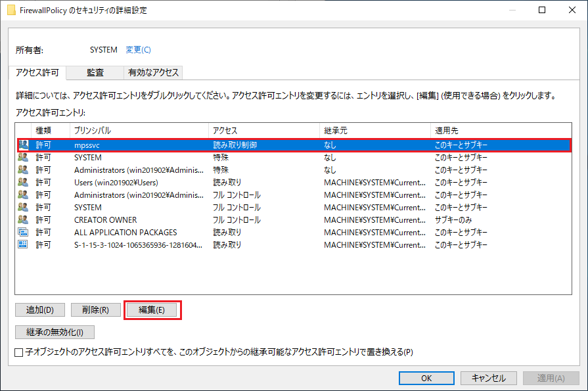Dismiss the dialog with the キャンセル button
The width and height of the screenshot is (588, 391).
tap(489, 378)
